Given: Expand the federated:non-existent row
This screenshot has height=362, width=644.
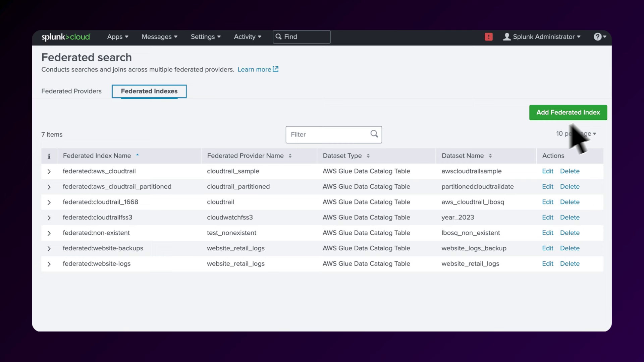Looking at the screenshot, I should click(x=49, y=233).
